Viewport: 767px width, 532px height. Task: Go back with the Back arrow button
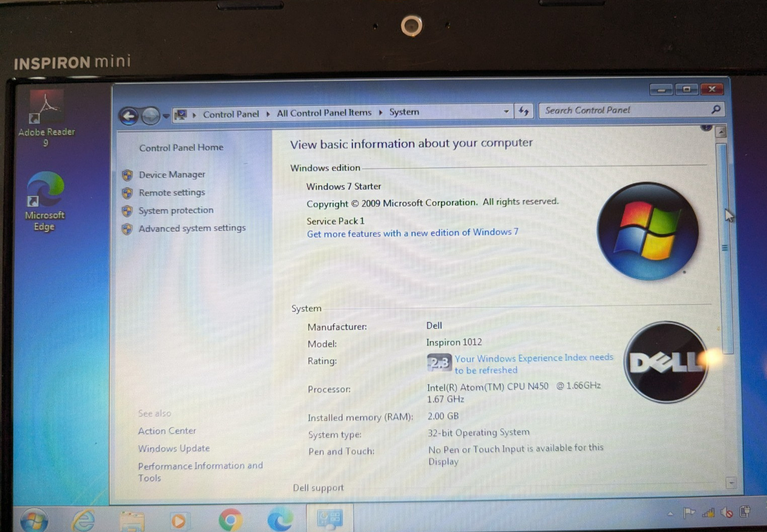pyautogui.click(x=129, y=116)
